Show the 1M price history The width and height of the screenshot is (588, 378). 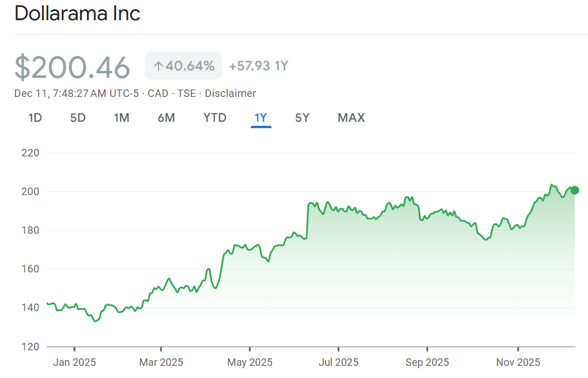click(x=121, y=118)
